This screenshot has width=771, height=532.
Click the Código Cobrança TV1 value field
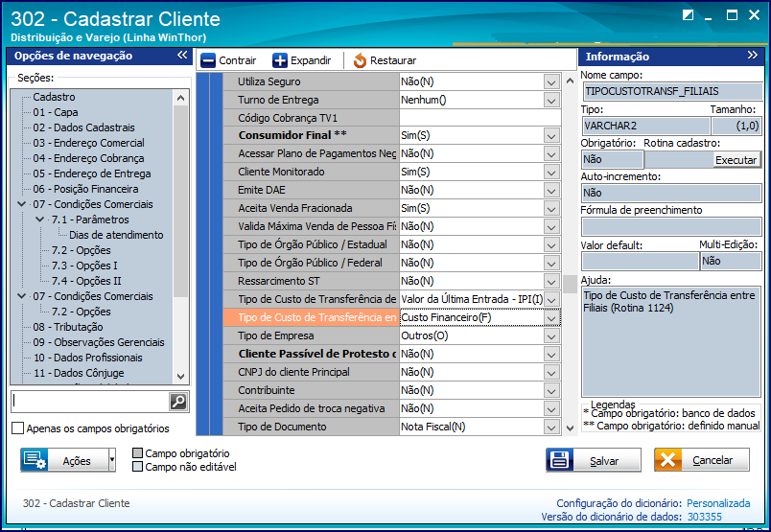(479, 118)
